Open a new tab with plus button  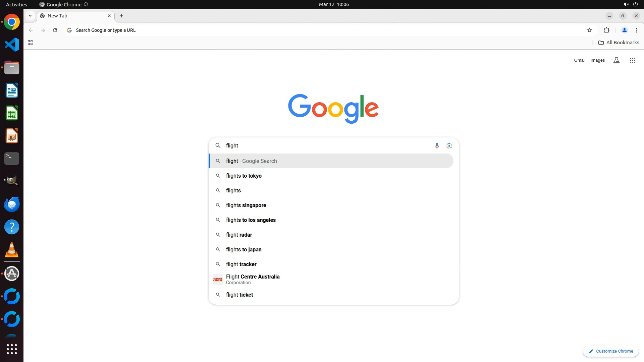tap(121, 16)
